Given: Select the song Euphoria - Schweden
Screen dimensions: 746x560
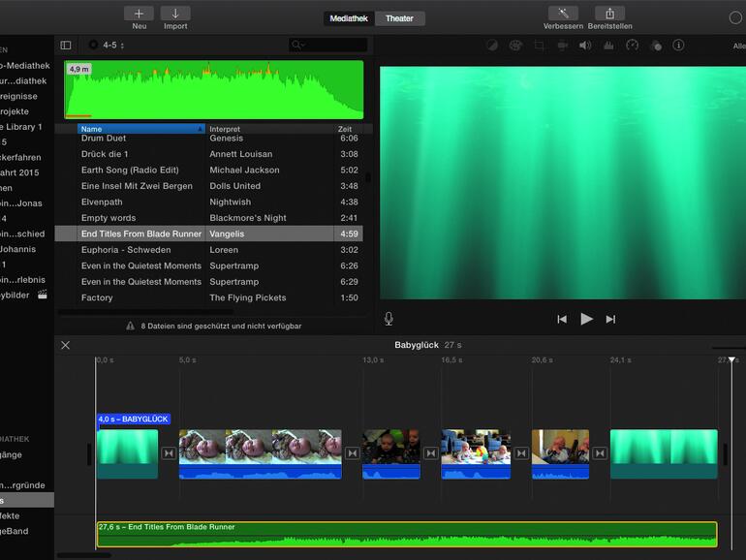Looking at the screenshot, I should pos(126,250).
